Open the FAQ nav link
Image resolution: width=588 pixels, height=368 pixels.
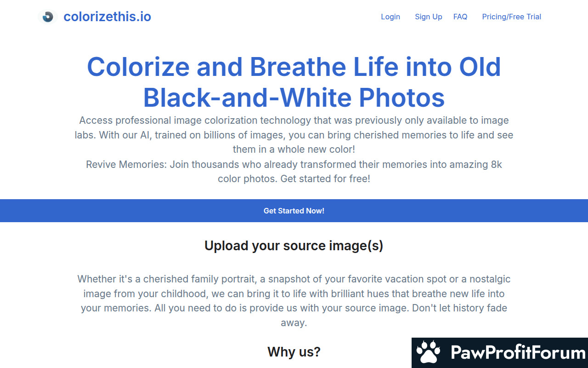(460, 17)
